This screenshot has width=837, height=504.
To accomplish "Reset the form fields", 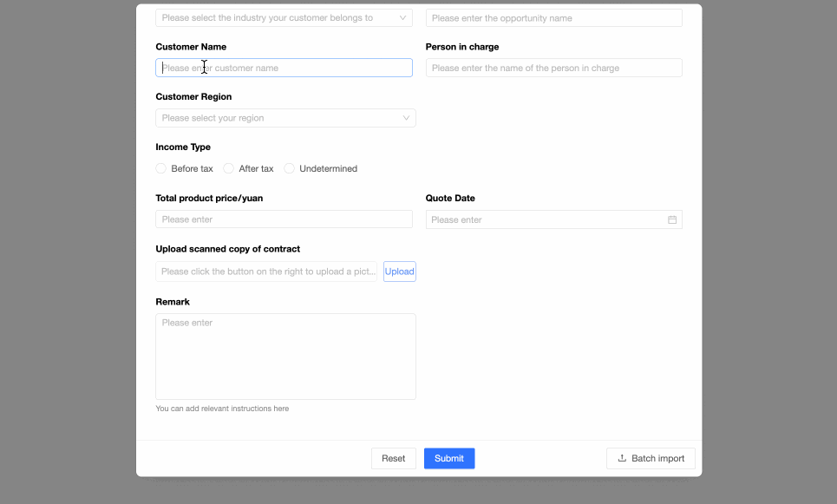I will tap(394, 458).
